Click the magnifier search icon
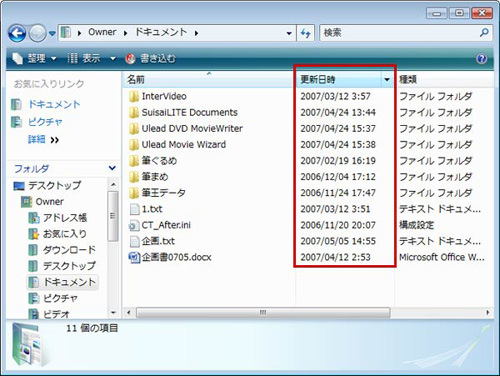The image size is (500, 376). click(484, 33)
